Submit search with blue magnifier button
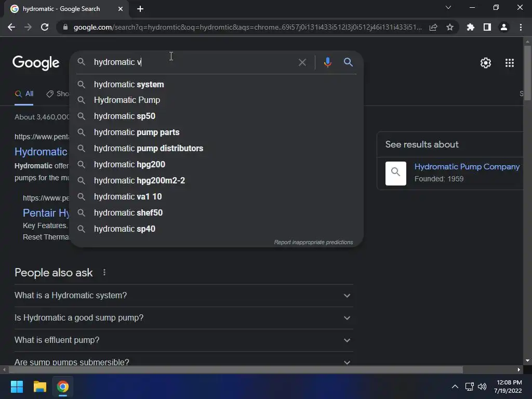 click(x=348, y=62)
